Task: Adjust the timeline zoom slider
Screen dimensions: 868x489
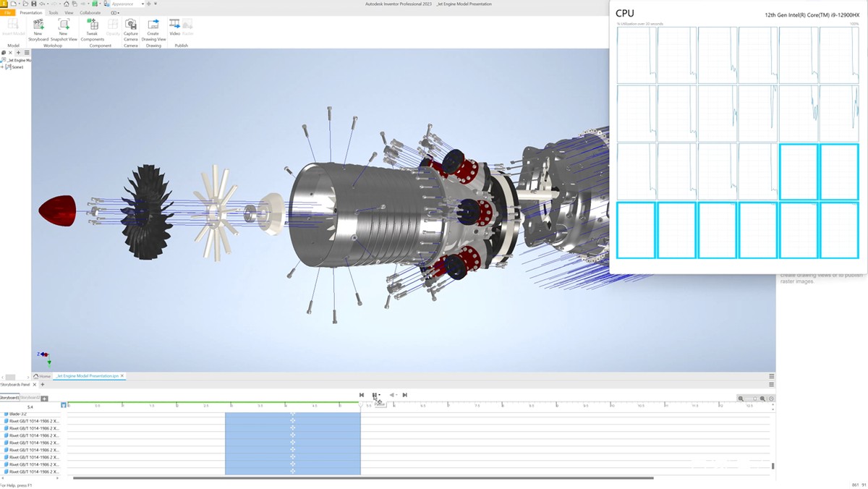Action: coord(754,399)
